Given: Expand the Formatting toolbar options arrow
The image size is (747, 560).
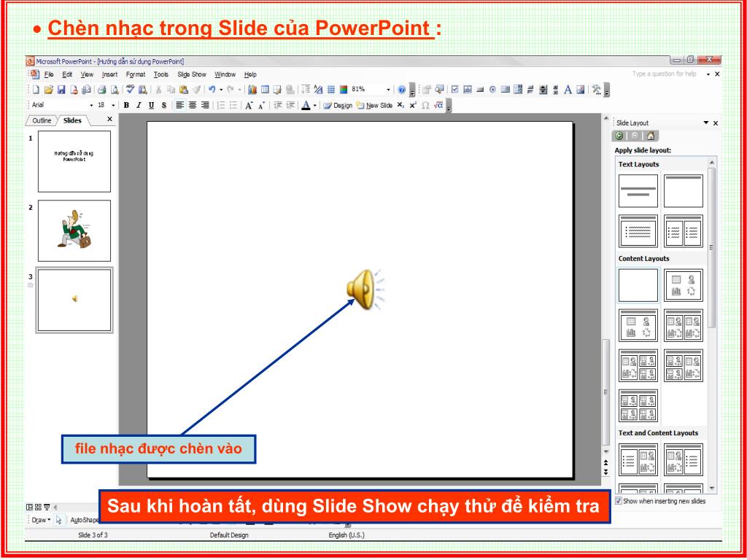Looking at the screenshot, I should tap(449, 106).
